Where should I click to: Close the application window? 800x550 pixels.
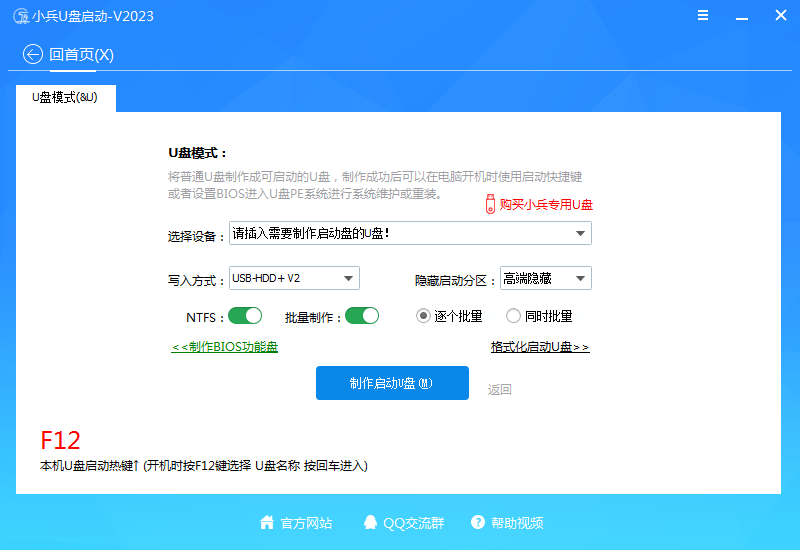tap(781, 15)
